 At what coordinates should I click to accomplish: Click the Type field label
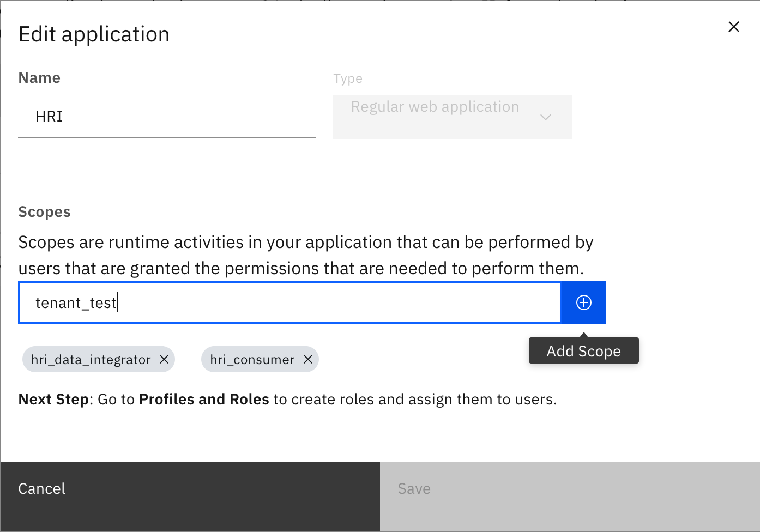tap(348, 79)
